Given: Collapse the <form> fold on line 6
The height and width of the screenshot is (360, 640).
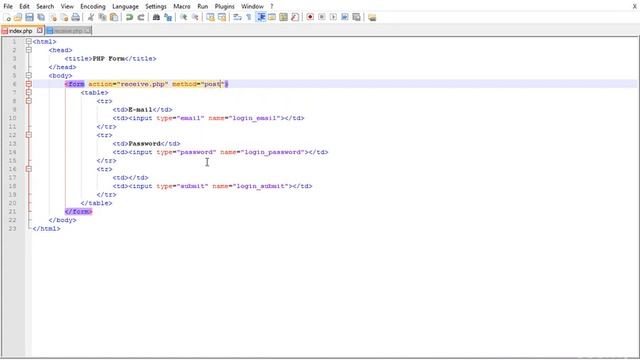Looking at the screenshot, I should point(29,84).
